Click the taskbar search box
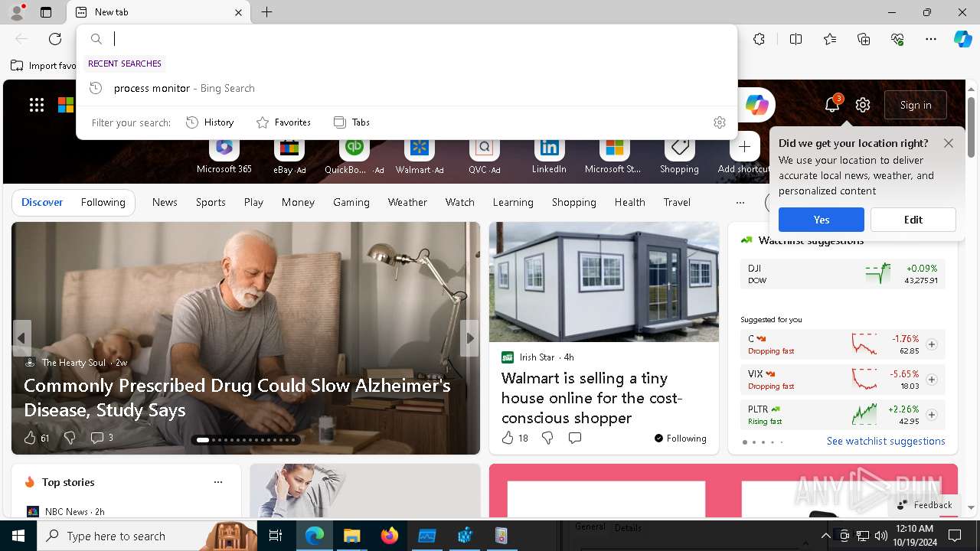Image resolution: width=980 pixels, height=551 pixels. coord(145,536)
